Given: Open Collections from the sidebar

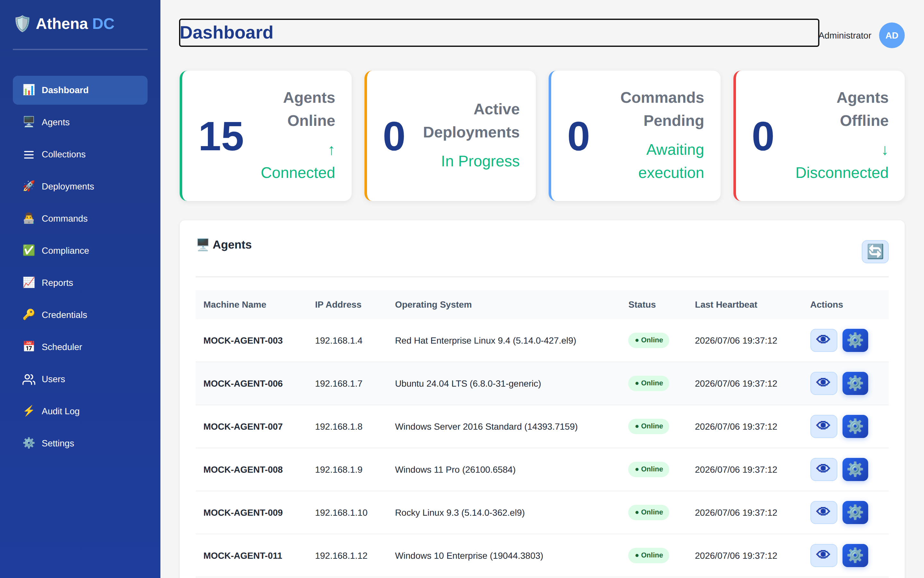Looking at the screenshot, I should click(x=80, y=154).
